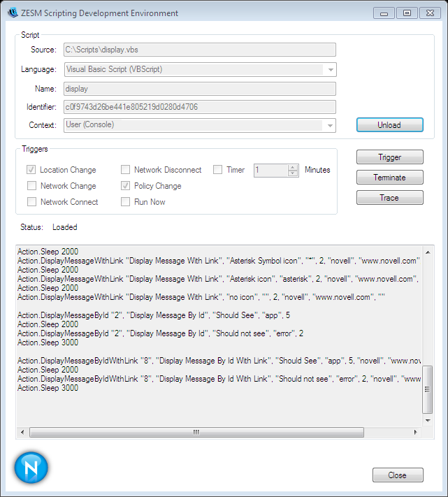This screenshot has height=497, width=448.
Task: Click the horizontal scroll left arrow
Action: pos(22,432)
